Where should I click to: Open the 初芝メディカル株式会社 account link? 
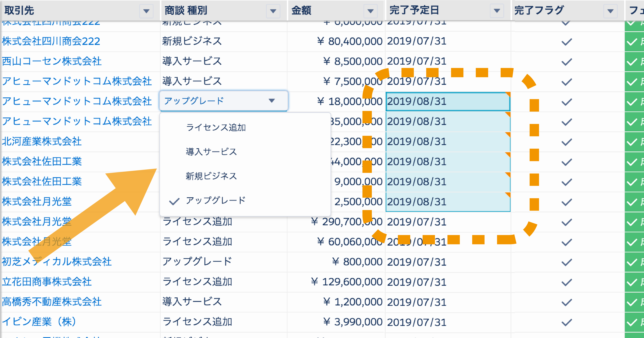(57, 262)
